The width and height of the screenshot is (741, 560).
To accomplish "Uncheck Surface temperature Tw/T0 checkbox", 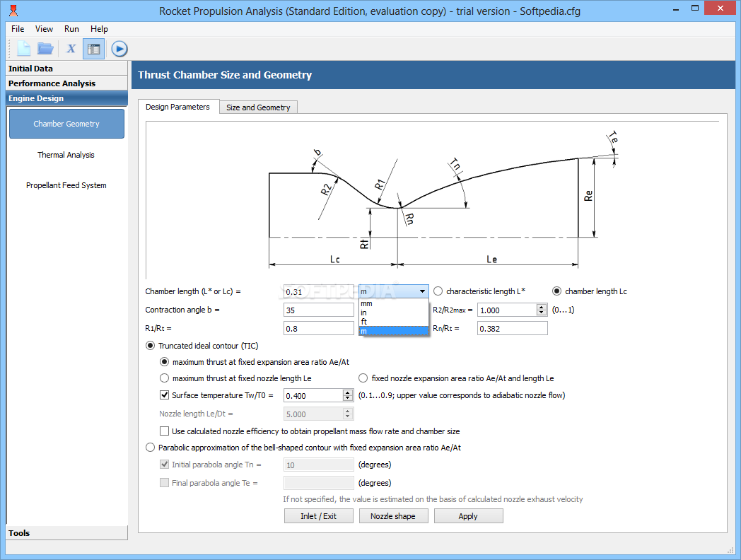I will 165,395.
